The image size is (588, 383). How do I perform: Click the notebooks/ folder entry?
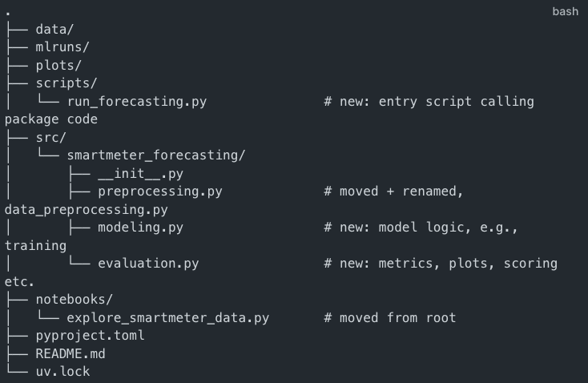75,300
